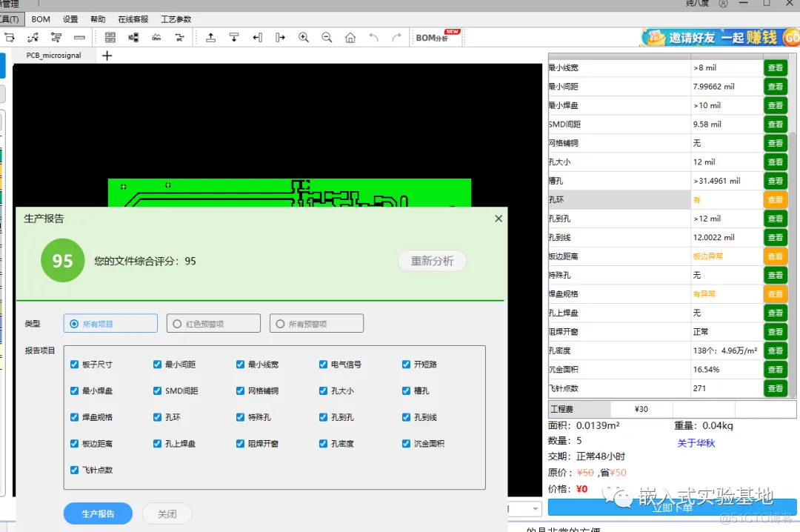Click the down-arrow layer icon

233,37
